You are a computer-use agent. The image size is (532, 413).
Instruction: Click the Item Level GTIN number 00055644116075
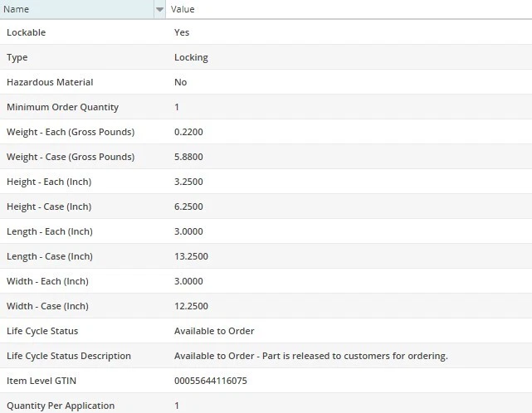point(211,381)
